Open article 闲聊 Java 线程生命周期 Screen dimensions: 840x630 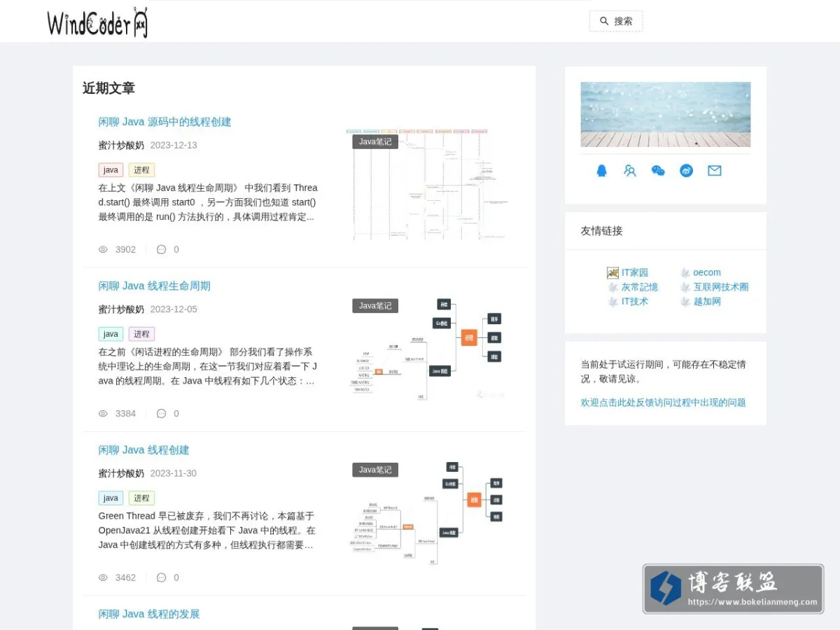pos(154,286)
